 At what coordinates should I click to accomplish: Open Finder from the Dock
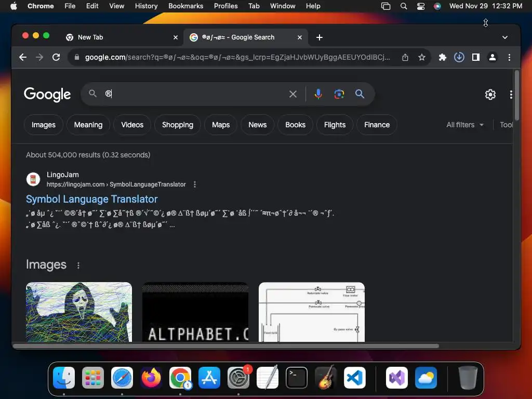click(64, 378)
